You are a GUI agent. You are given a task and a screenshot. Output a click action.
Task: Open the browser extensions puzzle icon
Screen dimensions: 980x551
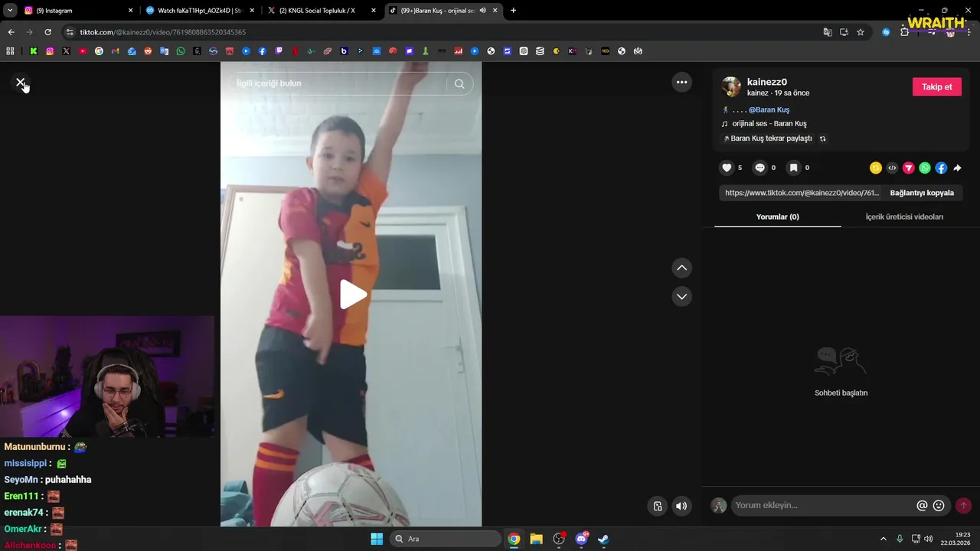pos(904,32)
